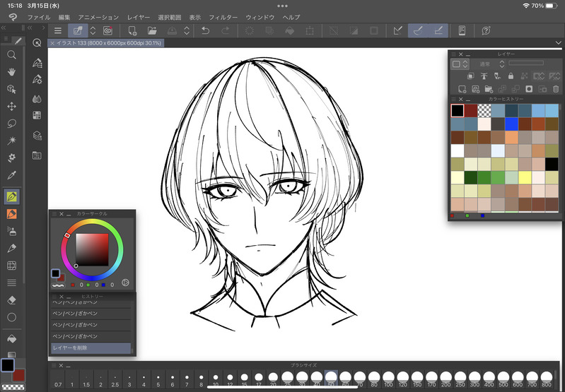Viewport: 565px width, 392px height.
Task: Open the Quick Access palette icon
Action: (37, 43)
